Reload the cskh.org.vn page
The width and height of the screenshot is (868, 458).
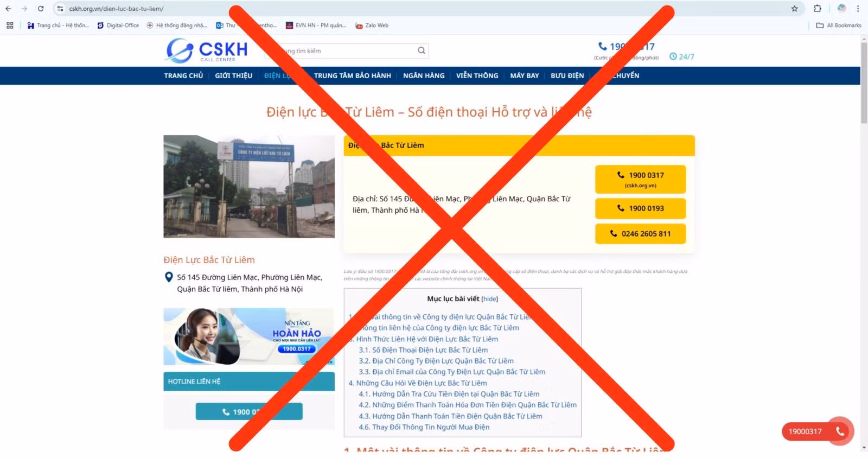coord(41,9)
